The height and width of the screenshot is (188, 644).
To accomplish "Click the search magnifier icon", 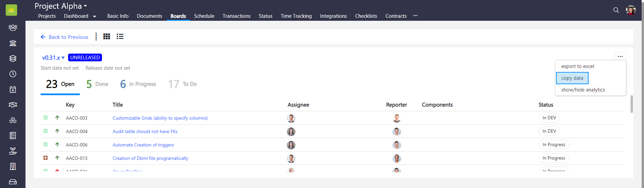I will coord(616,10).
